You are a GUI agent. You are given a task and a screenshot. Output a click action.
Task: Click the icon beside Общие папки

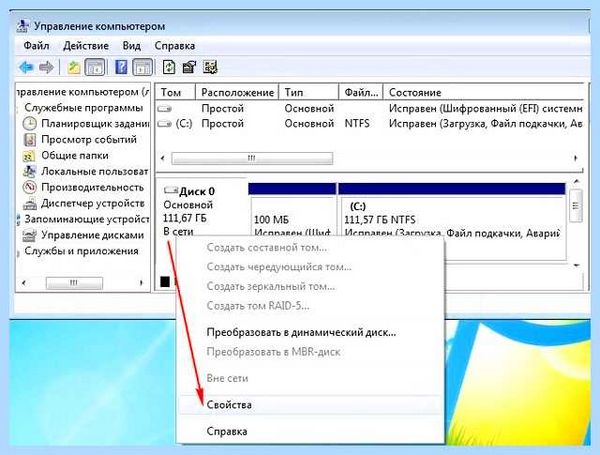pyautogui.click(x=29, y=156)
